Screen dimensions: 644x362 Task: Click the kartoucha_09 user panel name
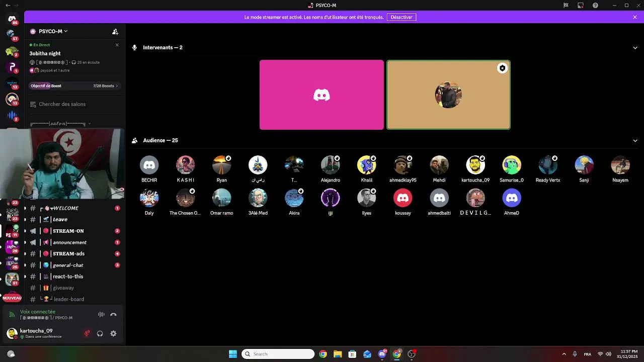click(x=36, y=331)
